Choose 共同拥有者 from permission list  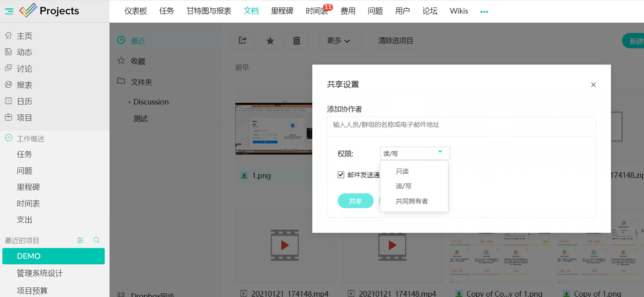(x=411, y=201)
